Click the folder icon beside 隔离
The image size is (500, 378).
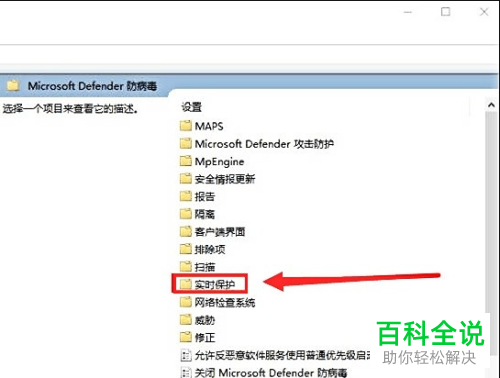tap(186, 214)
